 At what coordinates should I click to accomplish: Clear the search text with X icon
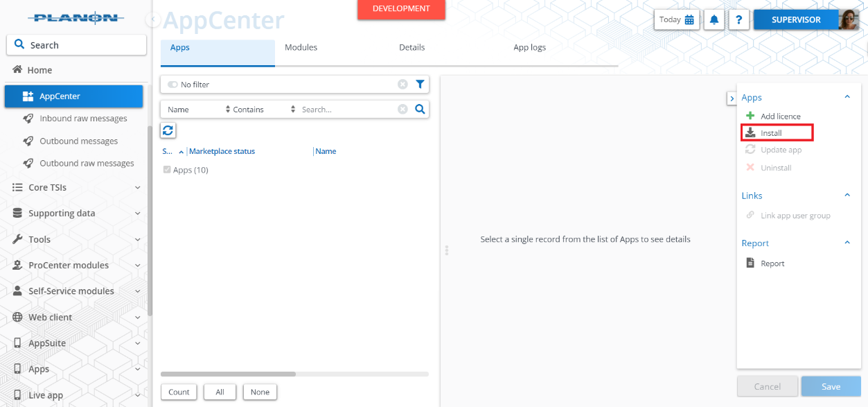tap(402, 110)
